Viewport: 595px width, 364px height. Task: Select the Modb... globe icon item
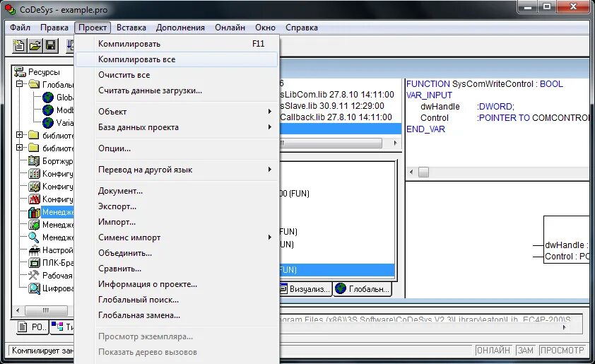[x=48, y=110]
